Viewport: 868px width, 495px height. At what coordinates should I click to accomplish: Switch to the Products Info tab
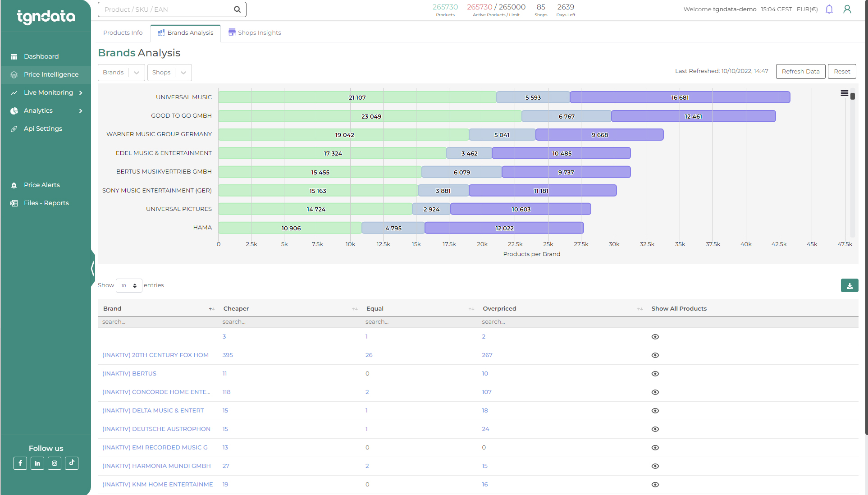(123, 33)
